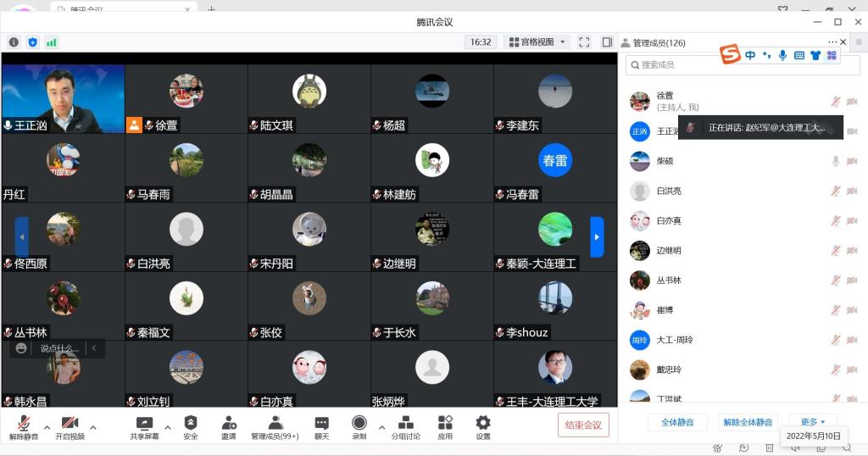Expand the arrow next to 共享屏幕
The image size is (868, 456).
168,426
